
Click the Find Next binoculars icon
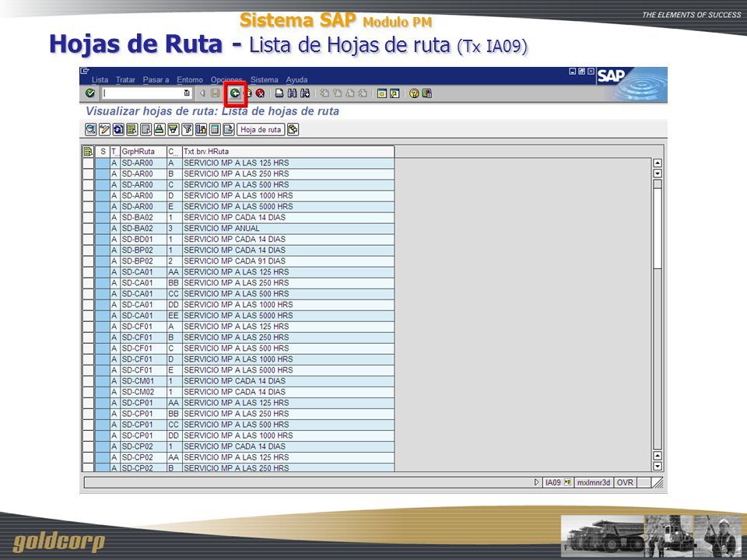[305, 93]
